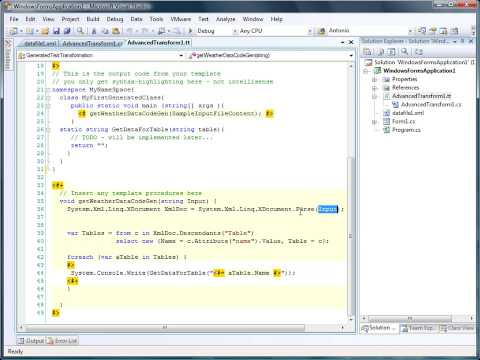Screen dimensions: 480x360
Task: Click the Cut scissors icon
Action: click(x=94, y=31)
